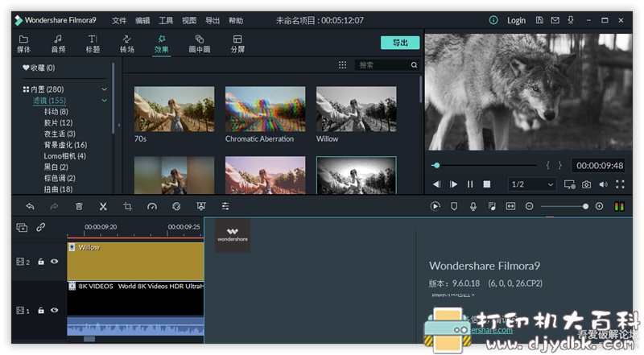This screenshot has height=355, width=644.
Task: Click the preview volume speaker icon
Action: click(x=603, y=184)
